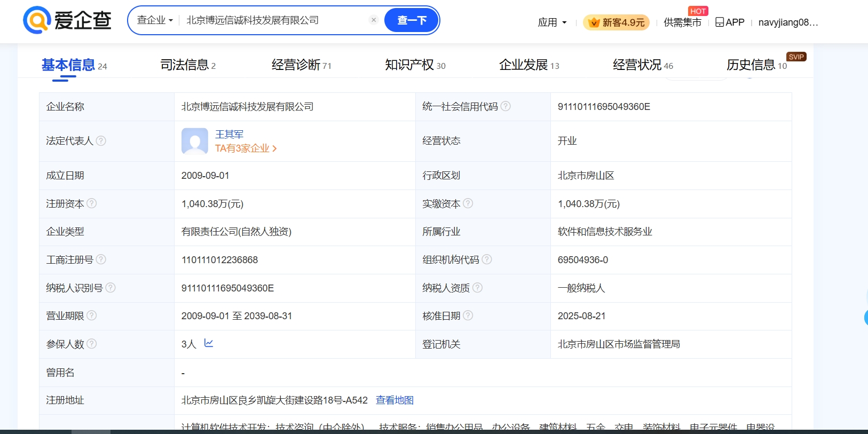Screen dimensions: 868x434
Task: Click the question mark next to 注册资本
Action: 92,203
